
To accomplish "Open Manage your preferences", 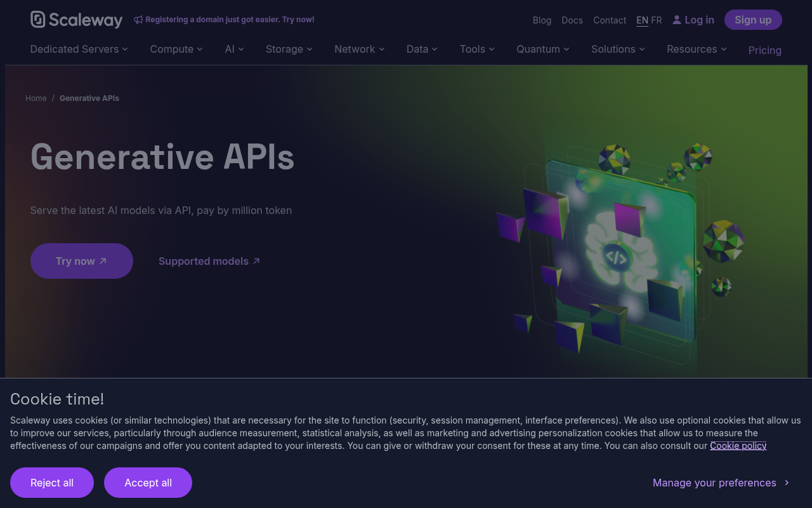I will [x=721, y=483].
